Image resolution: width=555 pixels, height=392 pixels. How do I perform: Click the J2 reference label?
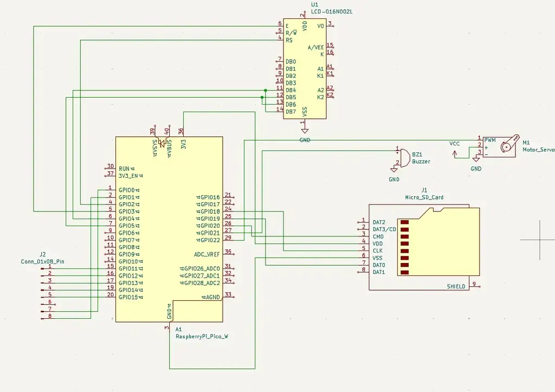tap(42, 254)
